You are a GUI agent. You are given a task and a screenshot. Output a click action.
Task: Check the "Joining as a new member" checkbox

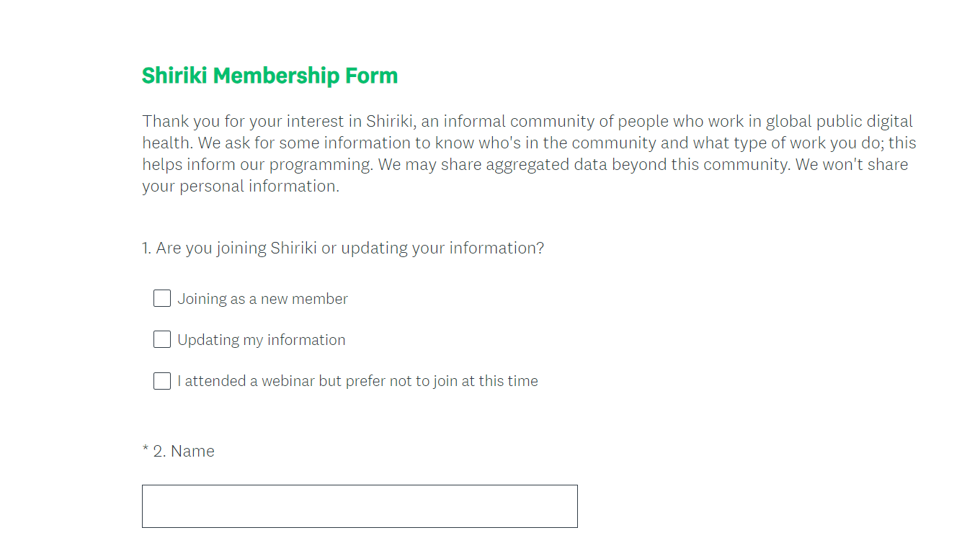tap(162, 298)
